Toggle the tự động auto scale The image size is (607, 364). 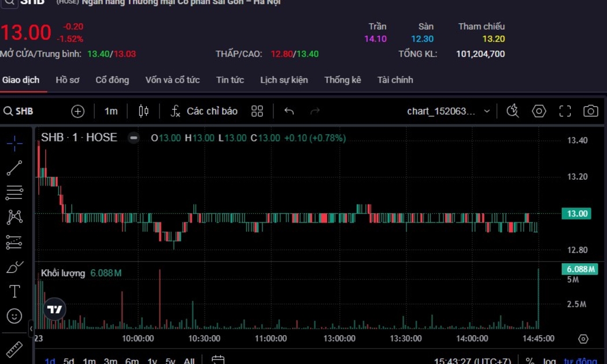[580, 361]
